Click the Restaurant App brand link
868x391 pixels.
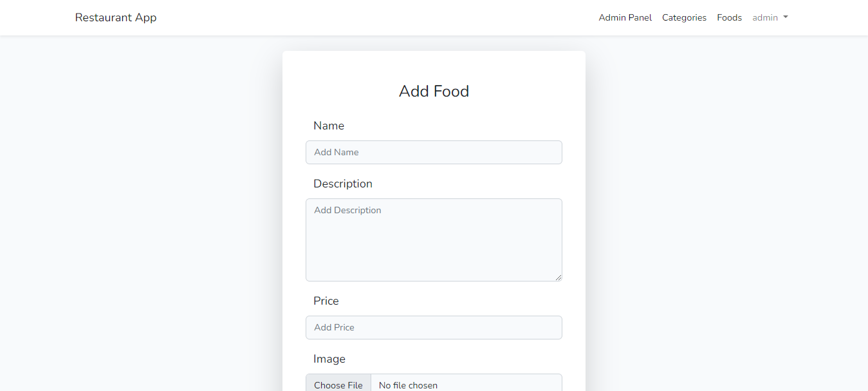(116, 17)
